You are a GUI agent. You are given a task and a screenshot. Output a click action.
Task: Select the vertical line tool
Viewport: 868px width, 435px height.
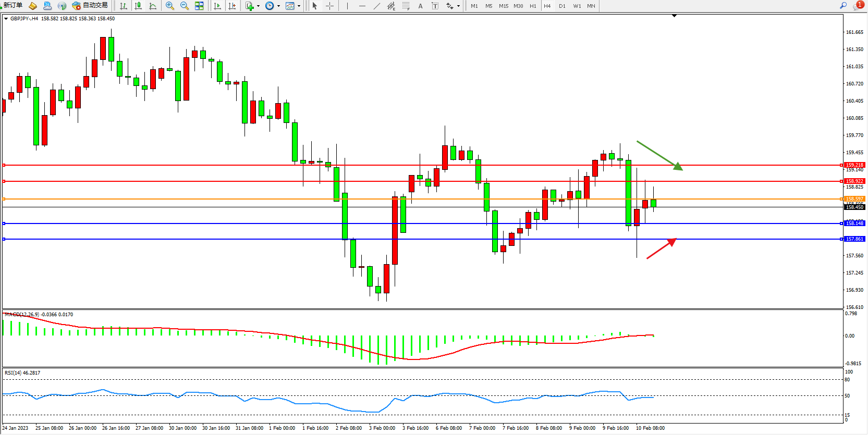347,6
